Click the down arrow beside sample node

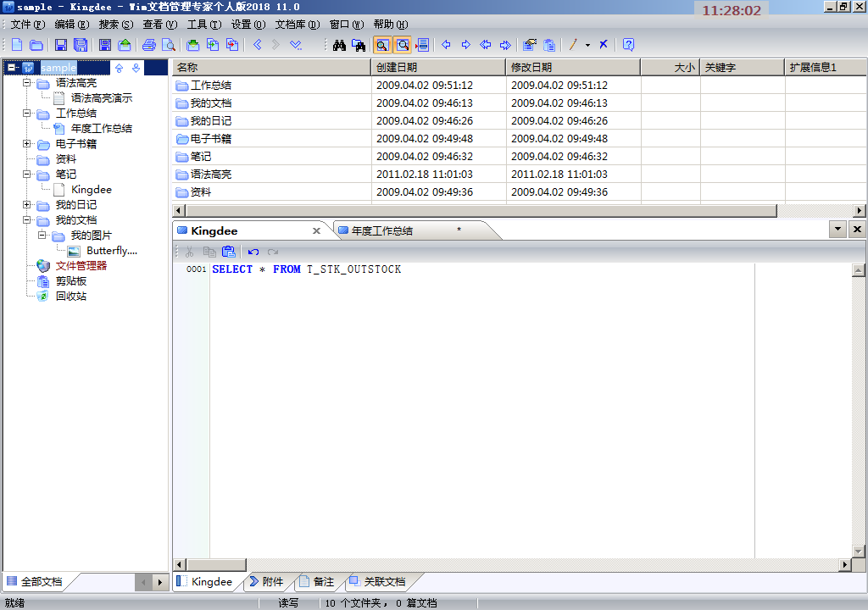[x=136, y=68]
